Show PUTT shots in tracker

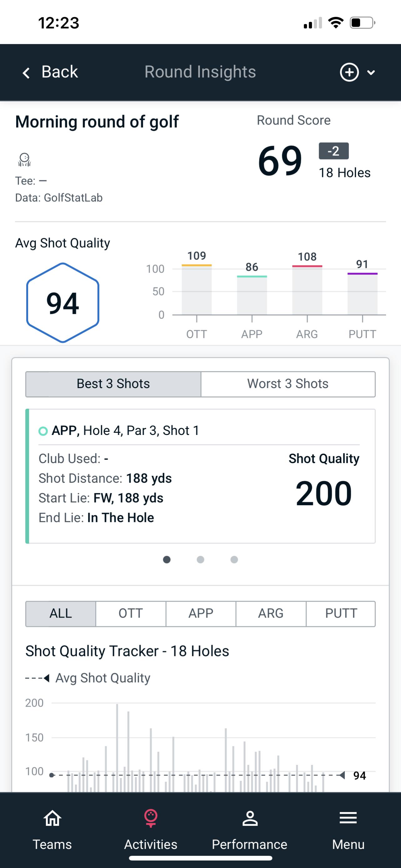point(341,613)
